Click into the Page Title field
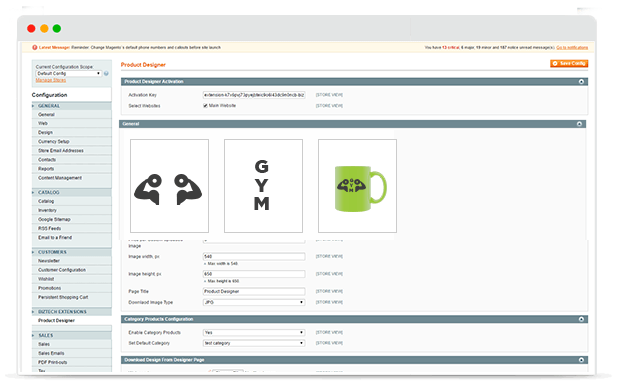This screenshot has height=391, width=620. [x=254, y=291]
